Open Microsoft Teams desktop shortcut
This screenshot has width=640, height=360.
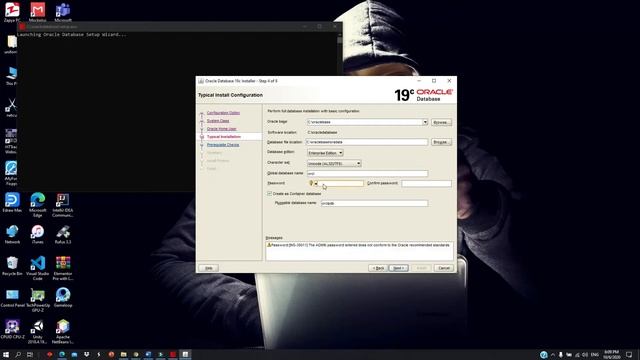(x=63, y=11)
